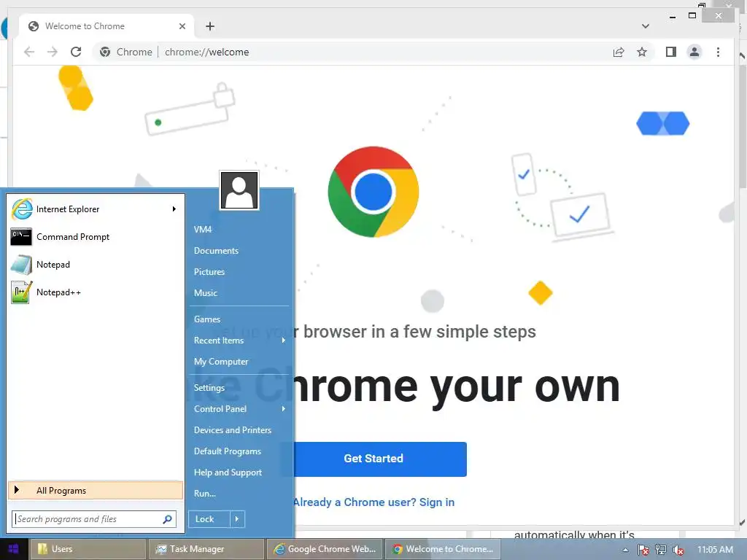Open Devices and Printers

[233, 430]
